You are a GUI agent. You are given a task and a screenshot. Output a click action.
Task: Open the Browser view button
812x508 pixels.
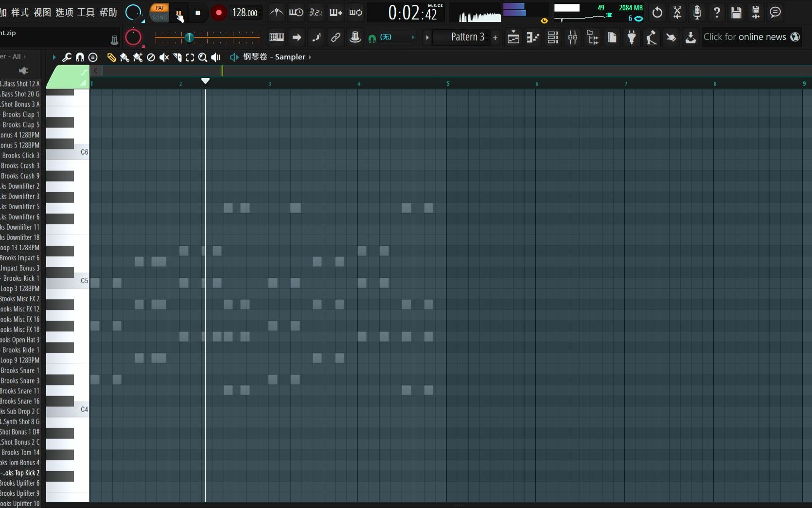click(x=593, y=37)
